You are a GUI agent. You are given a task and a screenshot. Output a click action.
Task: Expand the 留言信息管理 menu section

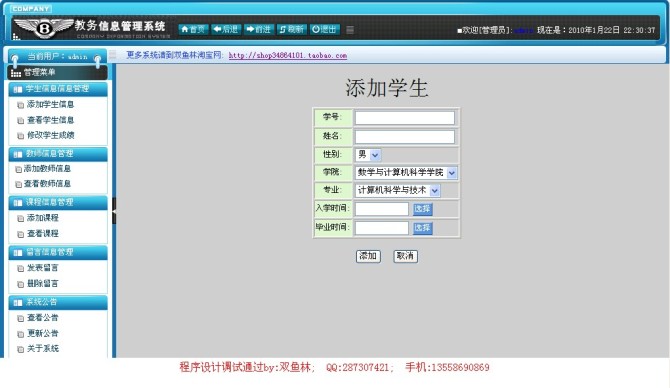pos(58,252)
